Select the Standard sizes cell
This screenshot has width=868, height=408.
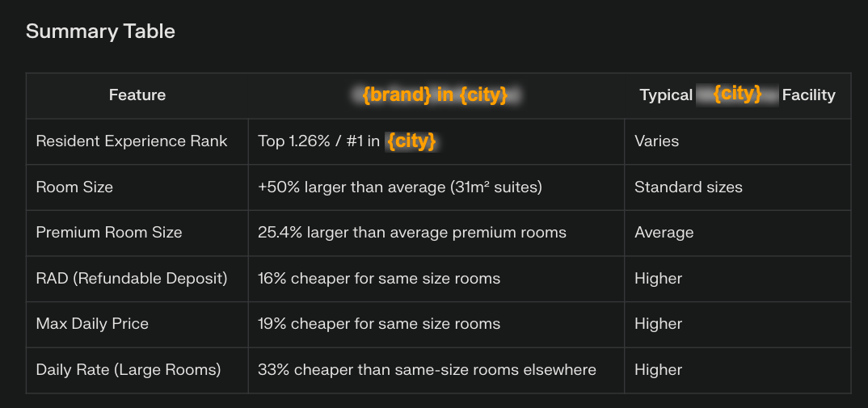click(688, 187)
